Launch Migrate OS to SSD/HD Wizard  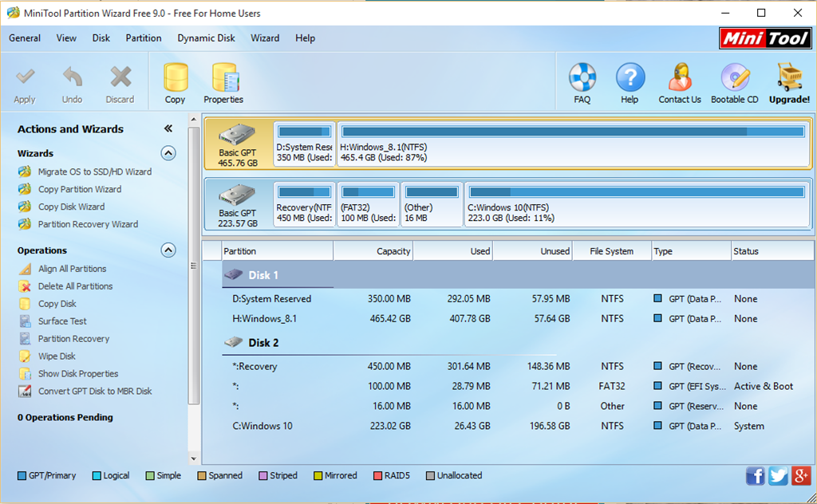click(95, 171)
